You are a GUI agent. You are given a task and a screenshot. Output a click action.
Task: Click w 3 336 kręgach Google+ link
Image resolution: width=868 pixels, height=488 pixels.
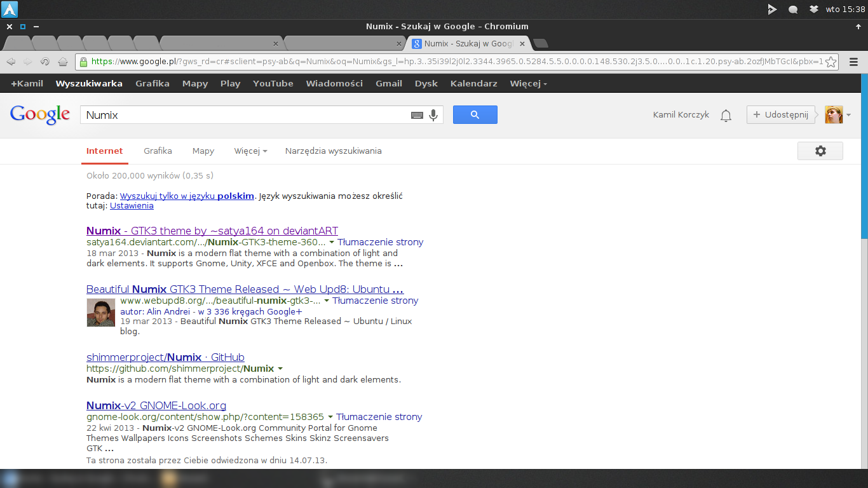[250, 311]
